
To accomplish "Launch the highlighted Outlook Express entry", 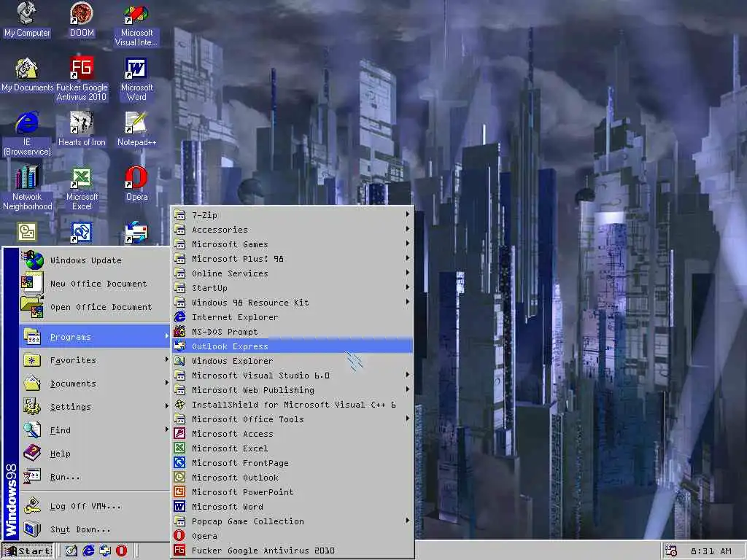I will point(293,346).
